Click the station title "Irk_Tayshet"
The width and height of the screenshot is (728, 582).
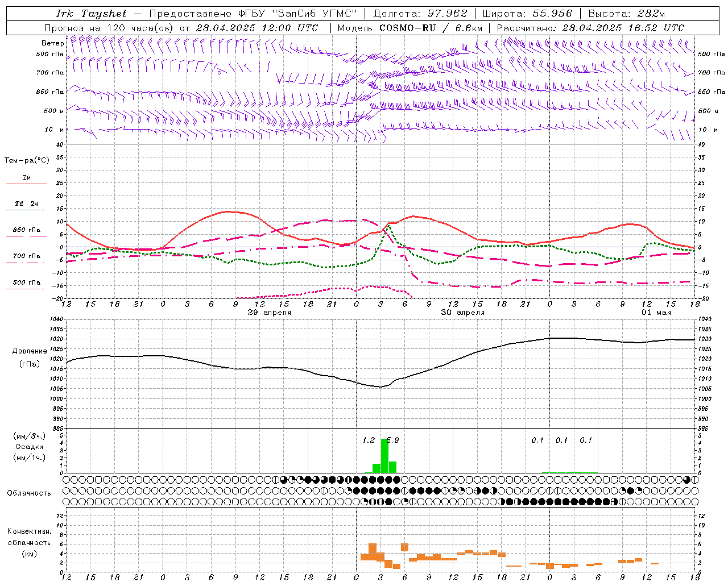(91, 14)
